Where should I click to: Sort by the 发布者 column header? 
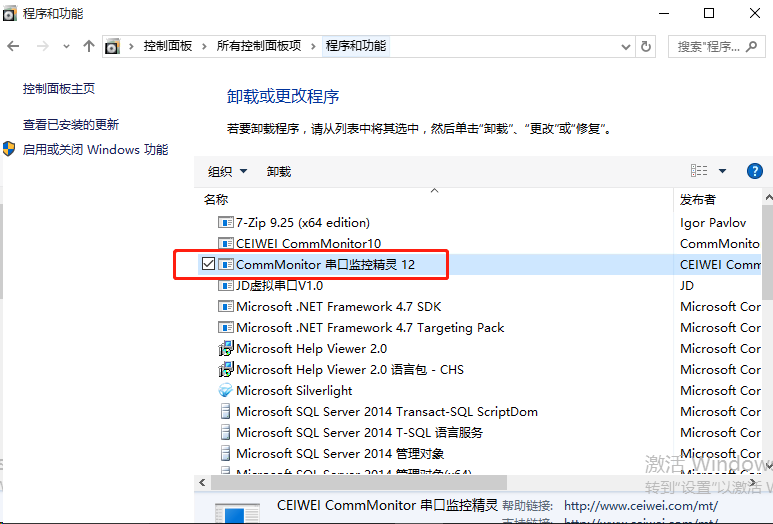point(697,200)
